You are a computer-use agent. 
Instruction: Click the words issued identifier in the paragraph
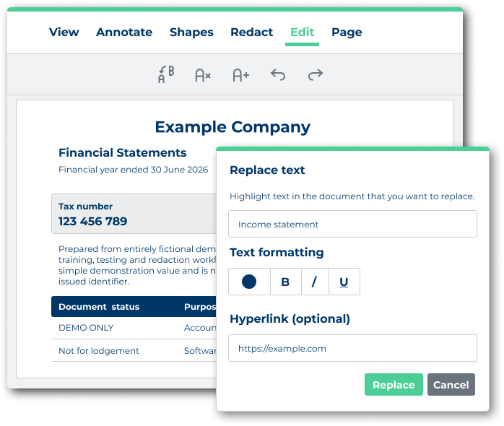click(x=94, y=282)
